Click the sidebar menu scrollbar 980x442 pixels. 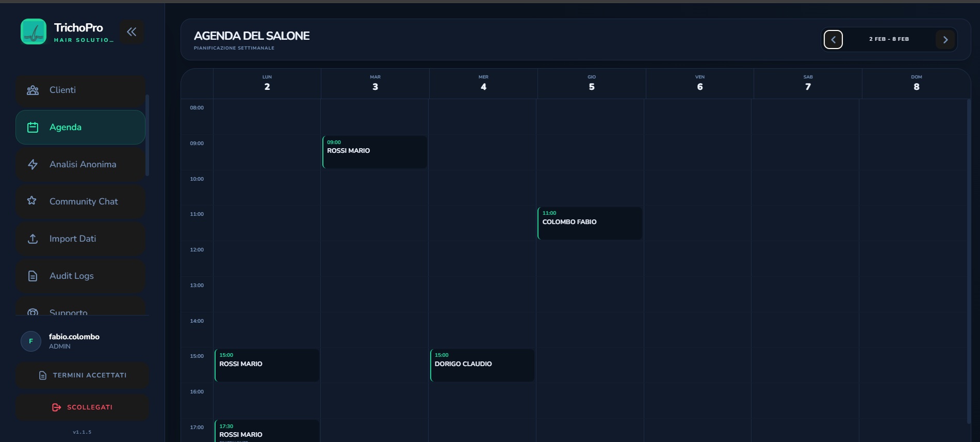[x=148, y=135]
